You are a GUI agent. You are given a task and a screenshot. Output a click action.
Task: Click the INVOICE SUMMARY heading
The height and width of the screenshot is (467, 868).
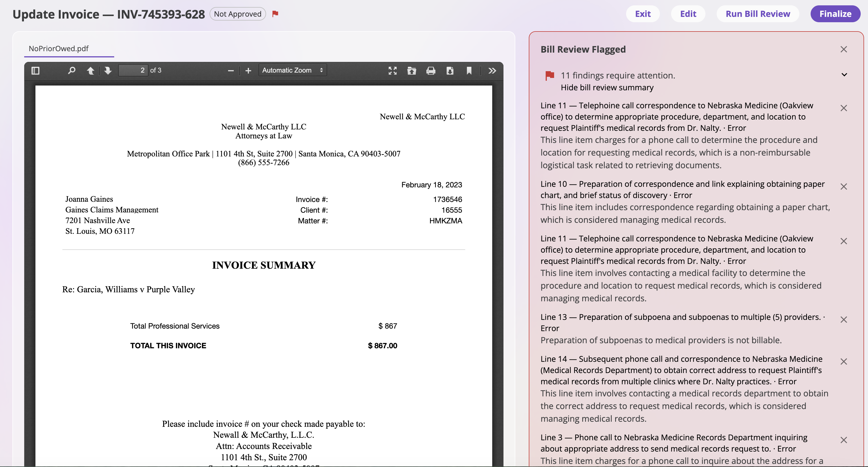pyautogui.click(x=264, y=265)
